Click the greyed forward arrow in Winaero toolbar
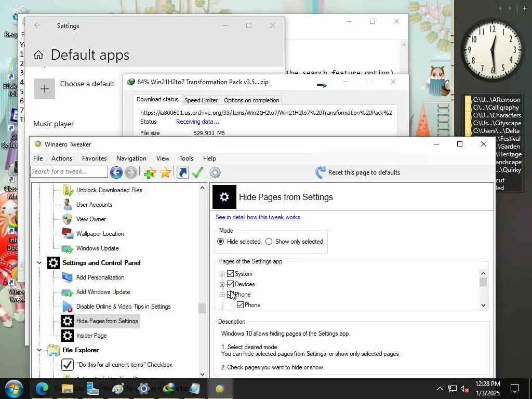532x399 pixels. pyautogui.click(x=130, y=172)
